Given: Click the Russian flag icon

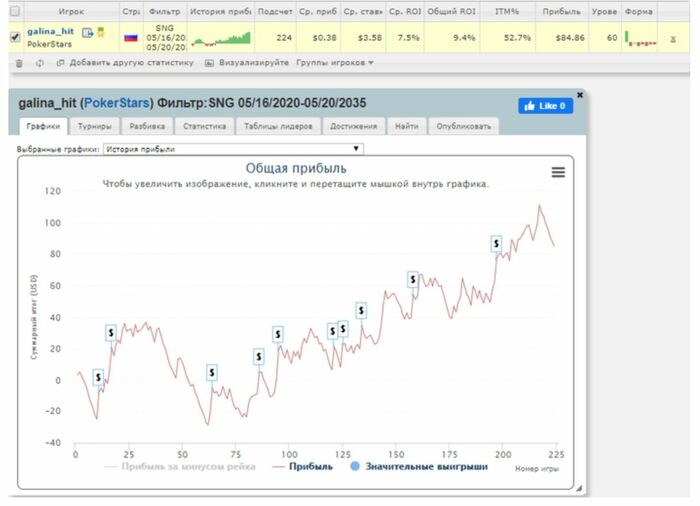Looking at the screenshot, I should (131, 38).
